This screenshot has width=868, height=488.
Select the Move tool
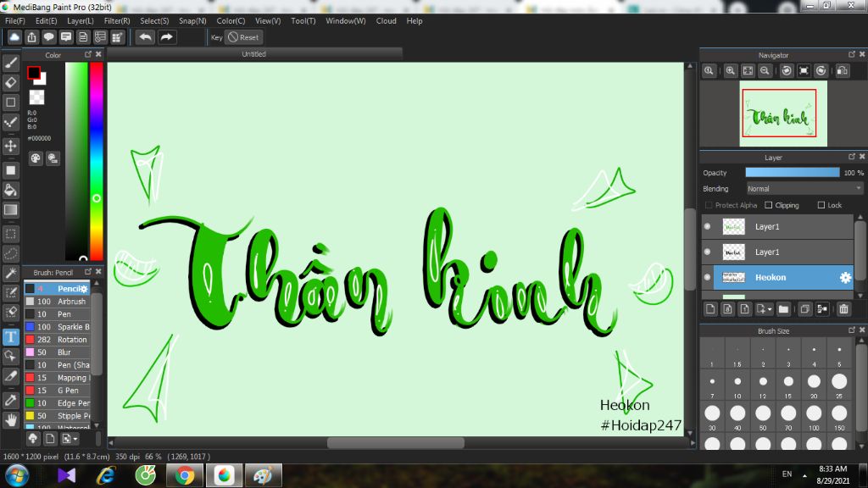click(x=10, y=146)
